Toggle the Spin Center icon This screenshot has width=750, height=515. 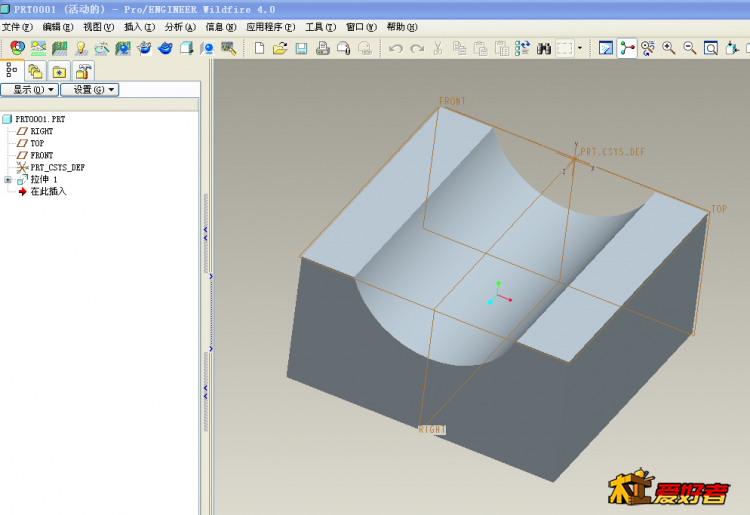click(x=627, y=48)
